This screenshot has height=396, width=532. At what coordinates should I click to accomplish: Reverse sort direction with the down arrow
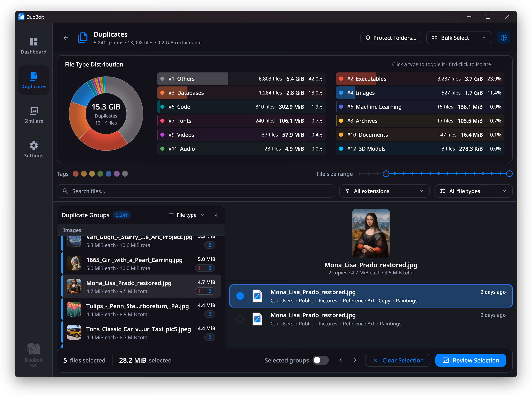click(216, 215)
